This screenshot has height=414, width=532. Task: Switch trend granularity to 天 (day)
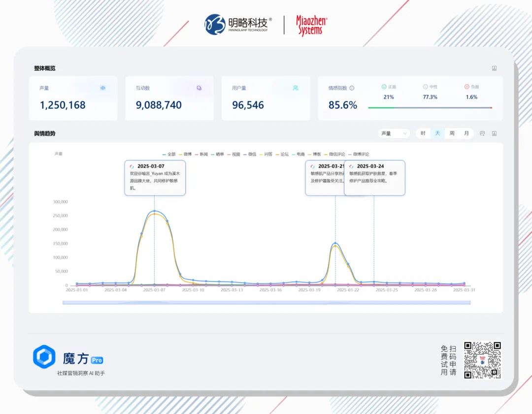tap(438, 133)
